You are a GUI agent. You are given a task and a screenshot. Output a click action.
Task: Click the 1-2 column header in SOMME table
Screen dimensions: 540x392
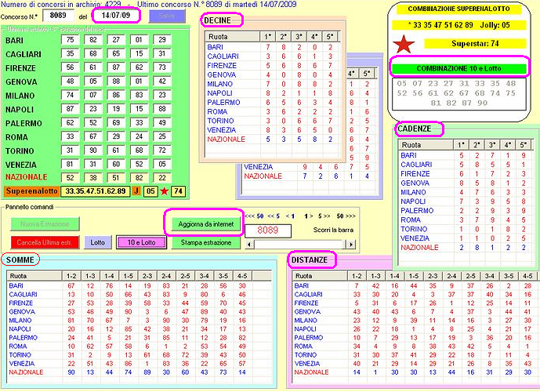pos(71,276)
